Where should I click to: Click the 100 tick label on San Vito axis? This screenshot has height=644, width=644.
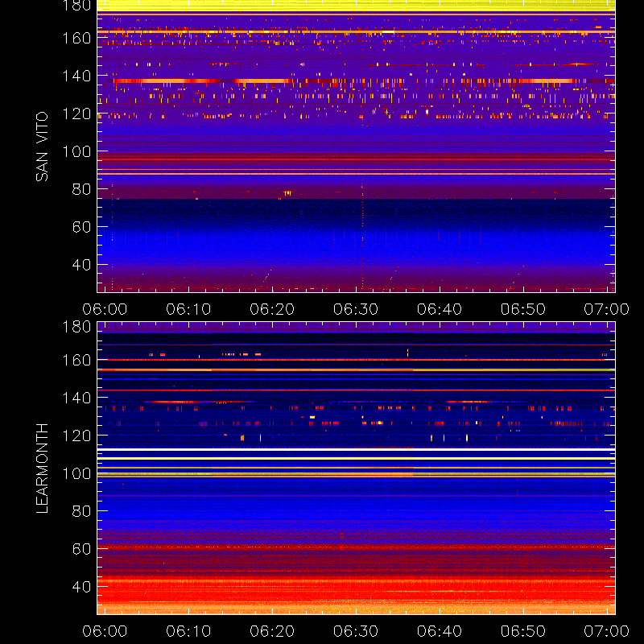click(x=76, y=151)
